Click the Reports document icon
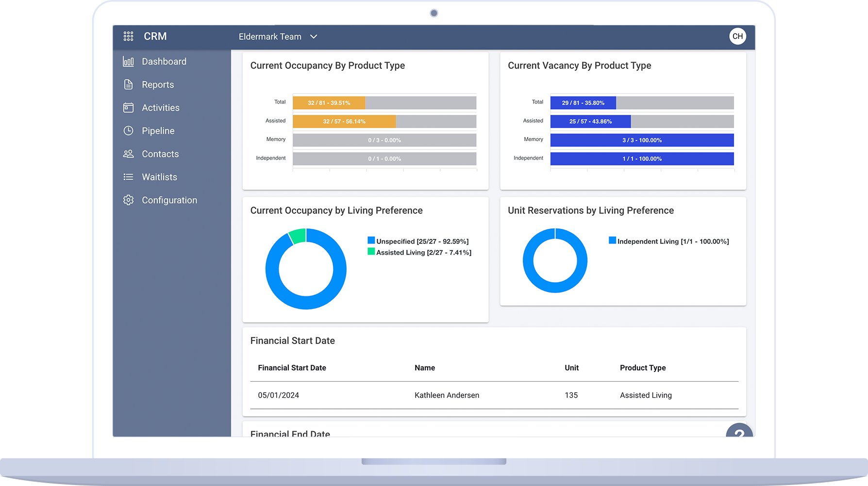 tap(128, 84)
